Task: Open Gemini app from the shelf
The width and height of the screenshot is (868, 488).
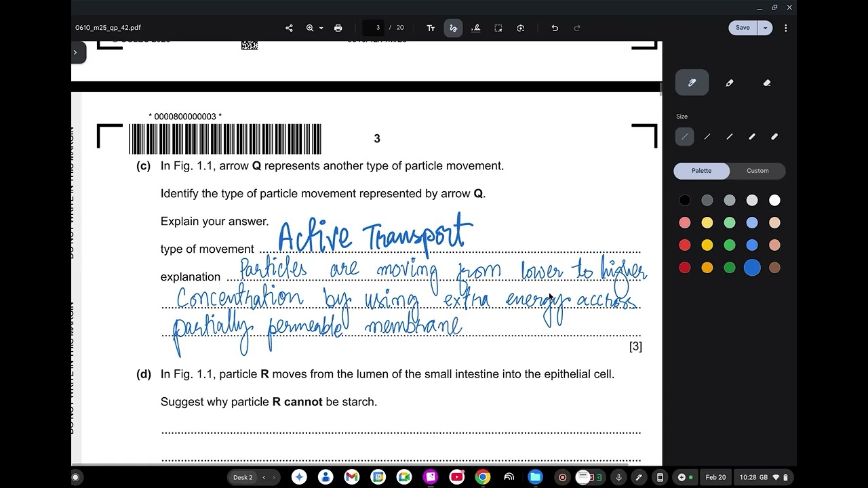Action: [299, 477]
